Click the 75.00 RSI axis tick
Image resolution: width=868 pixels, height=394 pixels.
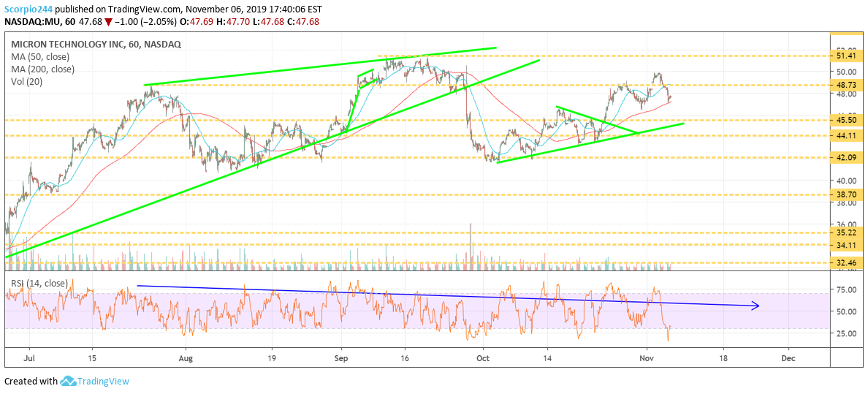[845, 289]
